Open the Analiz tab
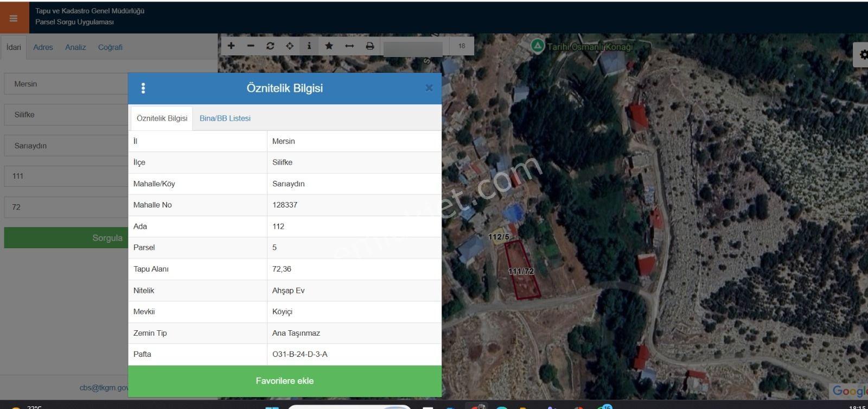This screenshot has width=868, height=409. click(75, 47)
